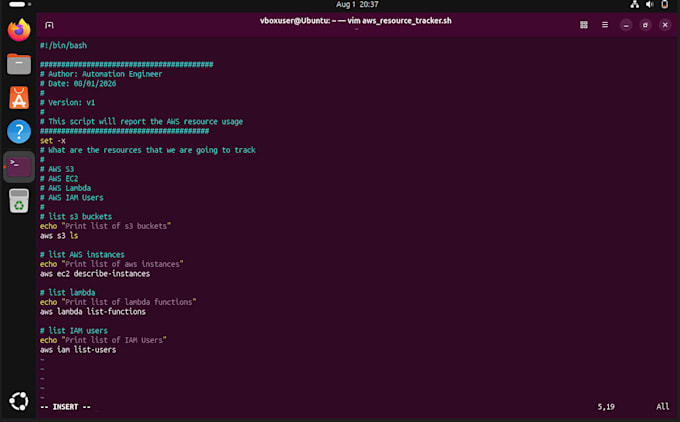Image resolution: width=680 pixels, height=422 pixels.
Task: Open the Trash from the dock
Action: [x=19, y=201]
